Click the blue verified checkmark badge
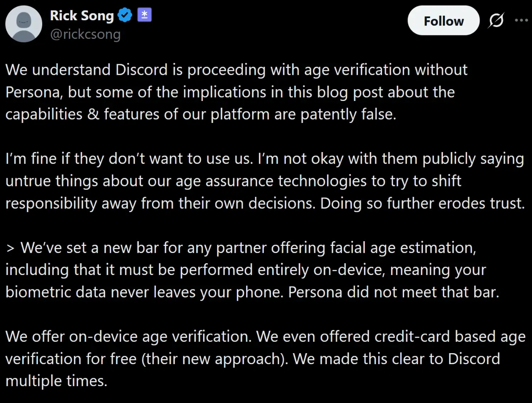The width and height of the screenshot is (532, 403). [x=125, y=16]
